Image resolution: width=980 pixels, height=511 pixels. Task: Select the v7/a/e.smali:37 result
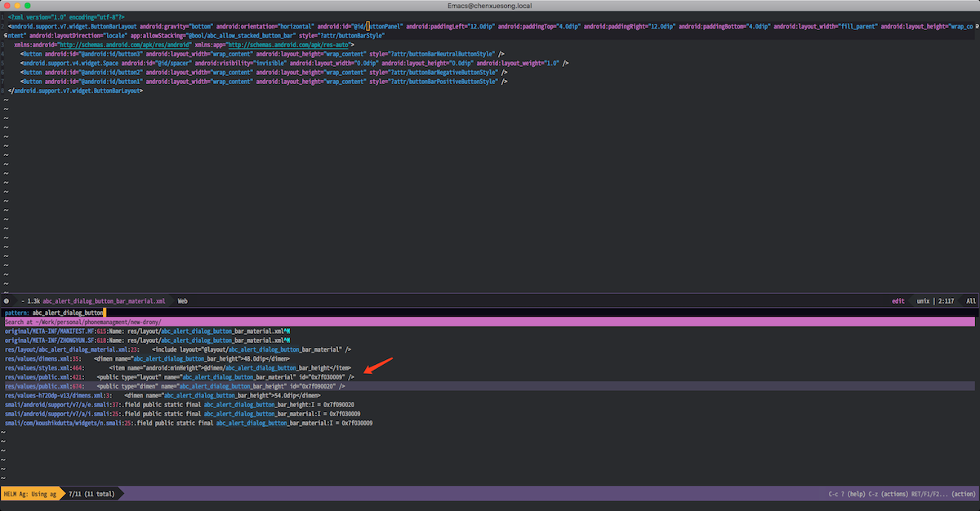(x=179, y=404)
